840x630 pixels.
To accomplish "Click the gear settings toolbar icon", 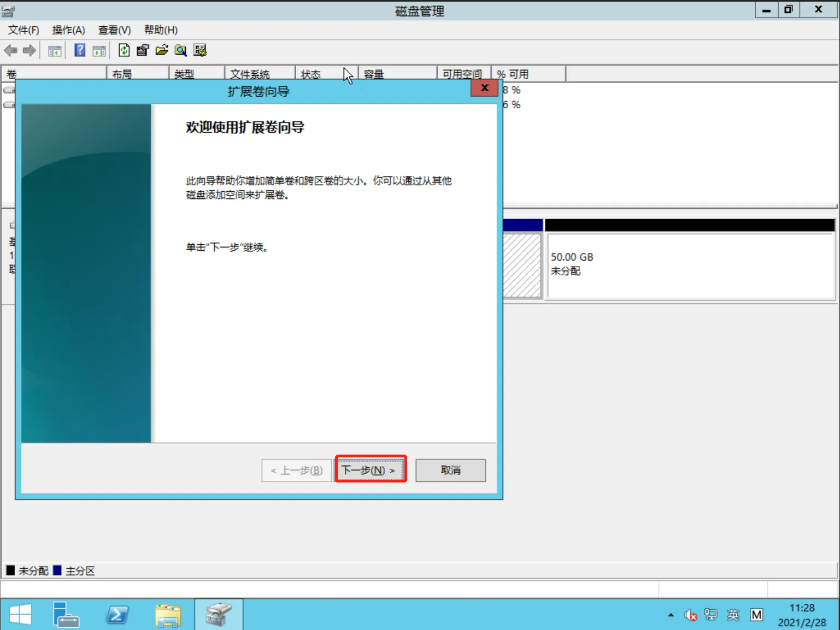I will (x=200, y=50).
